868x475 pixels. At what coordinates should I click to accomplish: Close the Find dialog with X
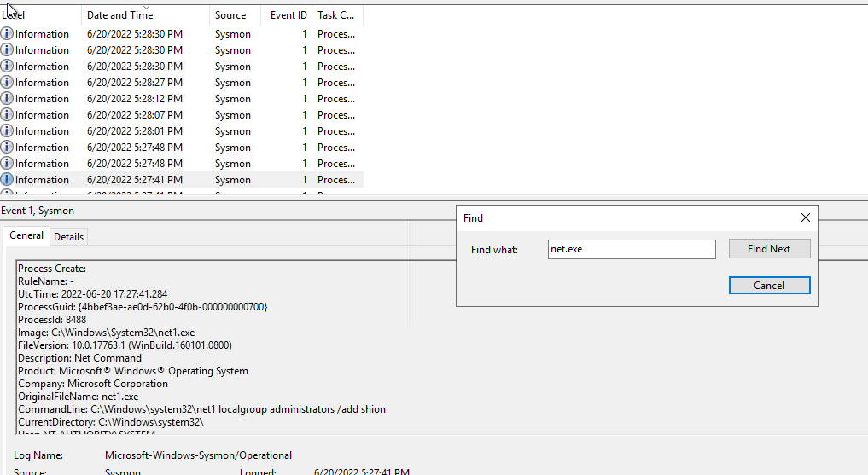click(x=805, y=218)
